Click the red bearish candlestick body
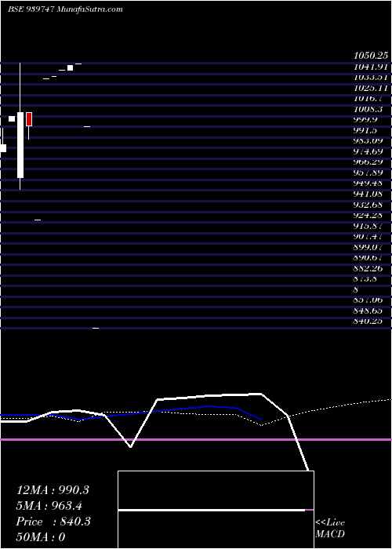The width and height of the screenshot is (392, 549). click(29, 119)
